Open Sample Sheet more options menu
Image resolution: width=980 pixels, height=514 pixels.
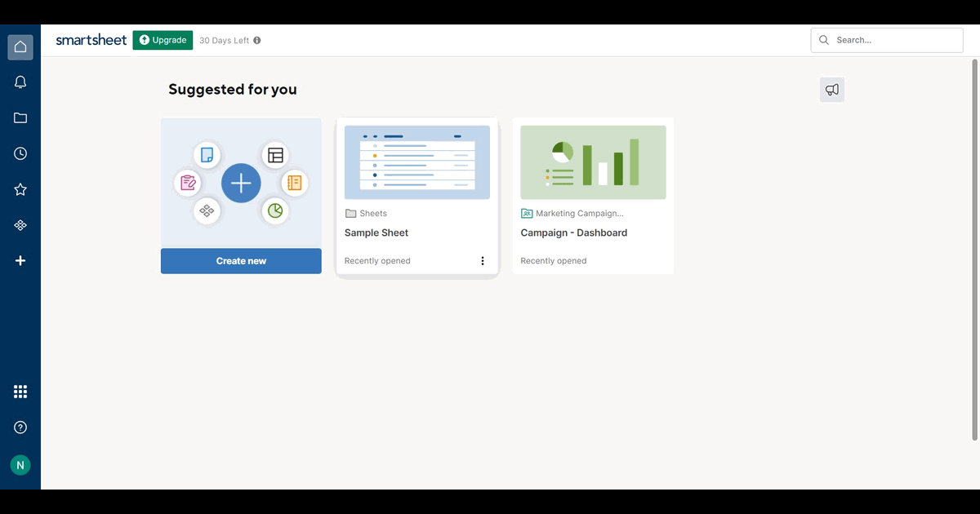[x=483, y=261]
